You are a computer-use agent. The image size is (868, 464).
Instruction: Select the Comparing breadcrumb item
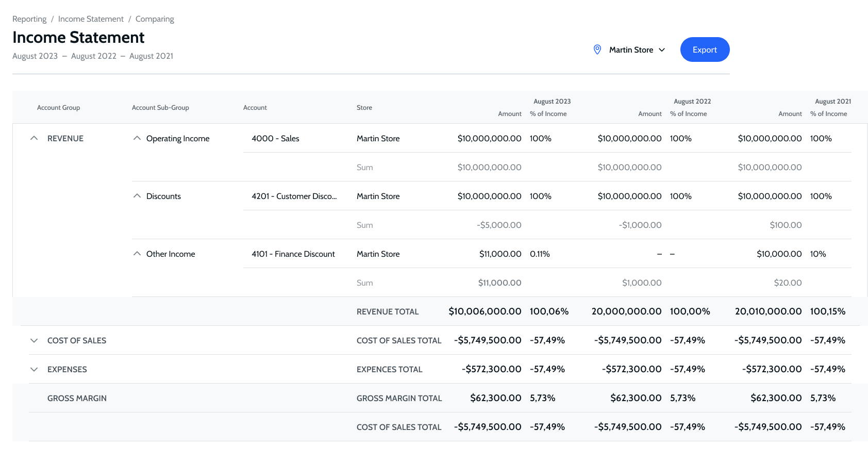[x=155, y=19]
